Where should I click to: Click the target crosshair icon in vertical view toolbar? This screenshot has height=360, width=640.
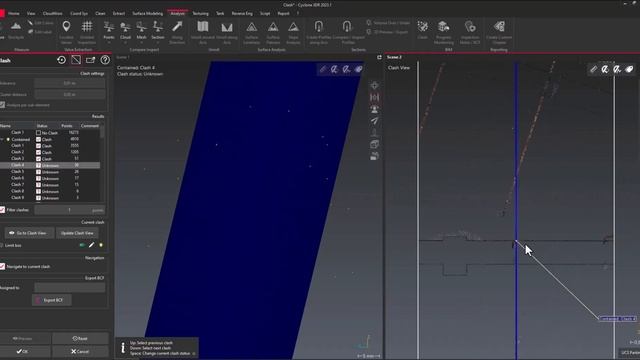[x=374, y=85]
